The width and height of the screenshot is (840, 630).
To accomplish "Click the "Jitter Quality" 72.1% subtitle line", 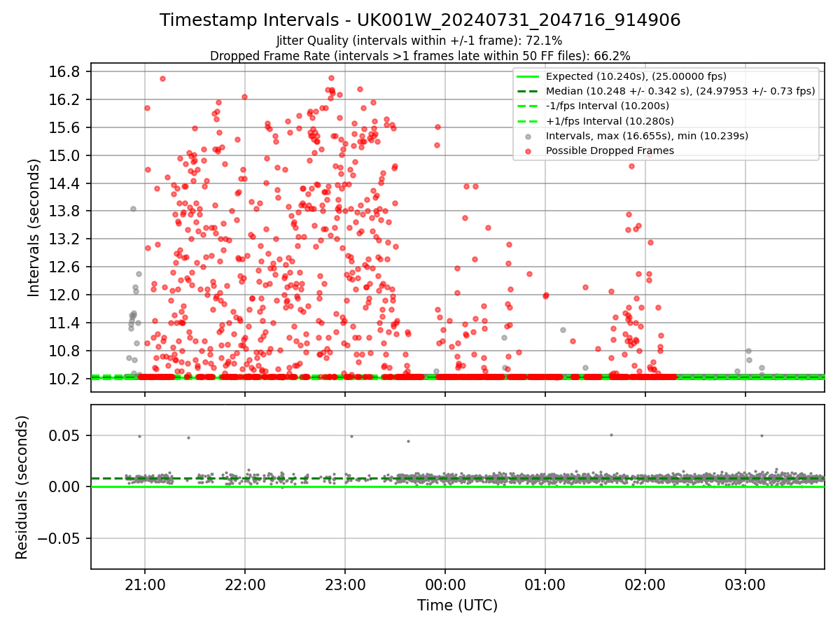I will [420, 41].
